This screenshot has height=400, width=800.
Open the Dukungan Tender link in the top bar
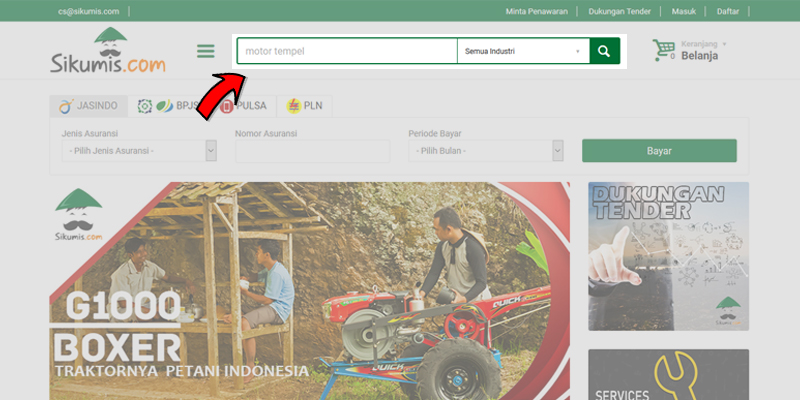[x=619, y=11]
